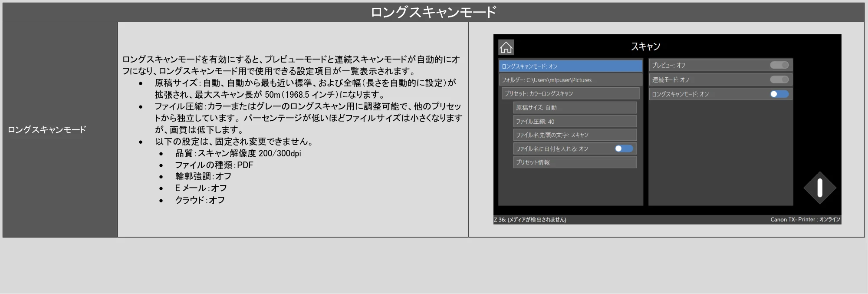
Task: Click the Z 36 media status text
Action: 530,220
